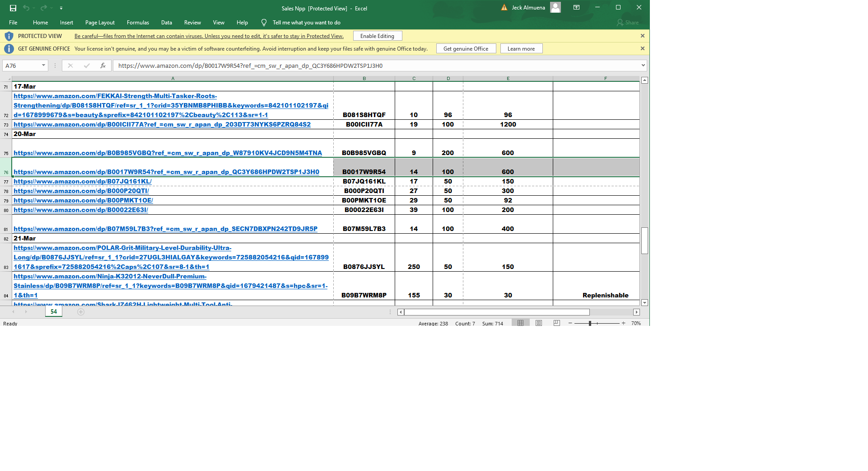This screenshot has width=868, height=471.
Task: Open the Insert ribbon tab
Action: tap(66, 23)
